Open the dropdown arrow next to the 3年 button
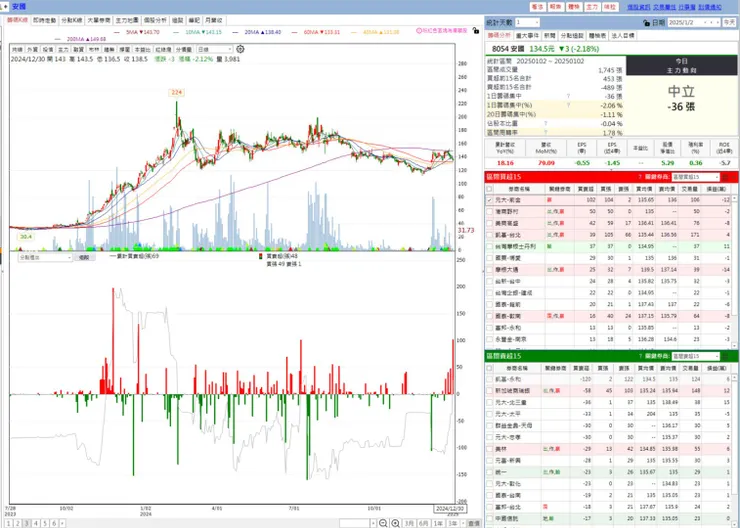 (462, 523)
